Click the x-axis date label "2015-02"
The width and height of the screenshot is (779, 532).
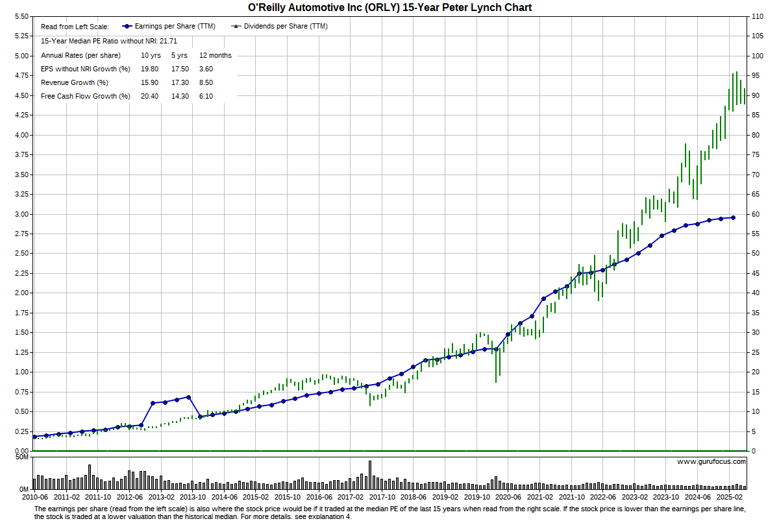(255, 498)
